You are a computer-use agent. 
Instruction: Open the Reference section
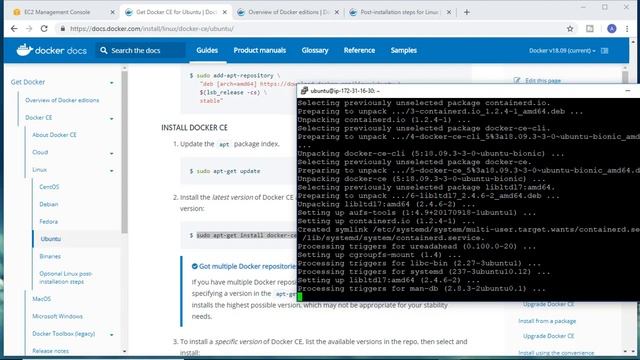(x=359, y=50)
